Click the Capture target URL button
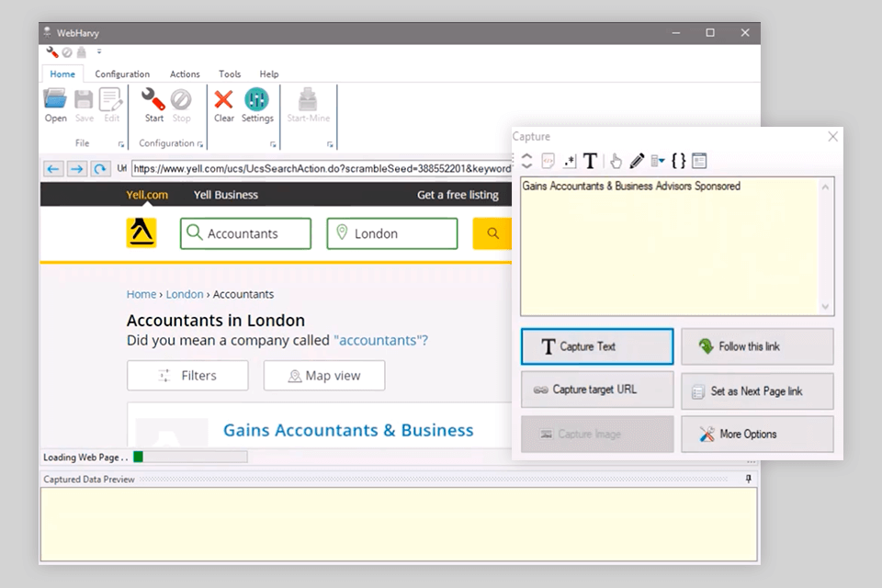The image size is (882, 588). [x=597, y=390]
